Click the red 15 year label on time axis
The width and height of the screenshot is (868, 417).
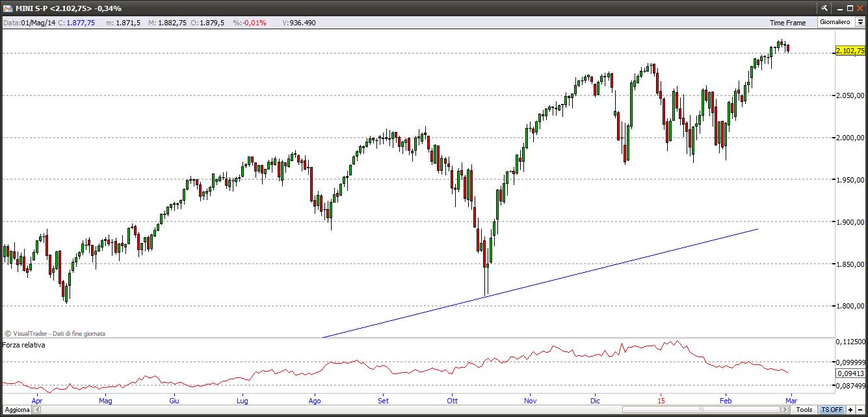[661, 401]
